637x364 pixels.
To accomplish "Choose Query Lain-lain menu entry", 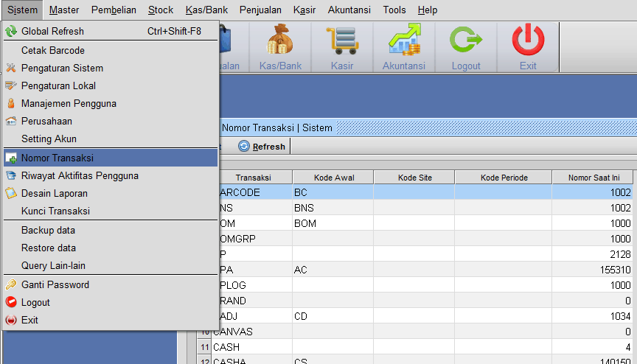I will 111,265.
